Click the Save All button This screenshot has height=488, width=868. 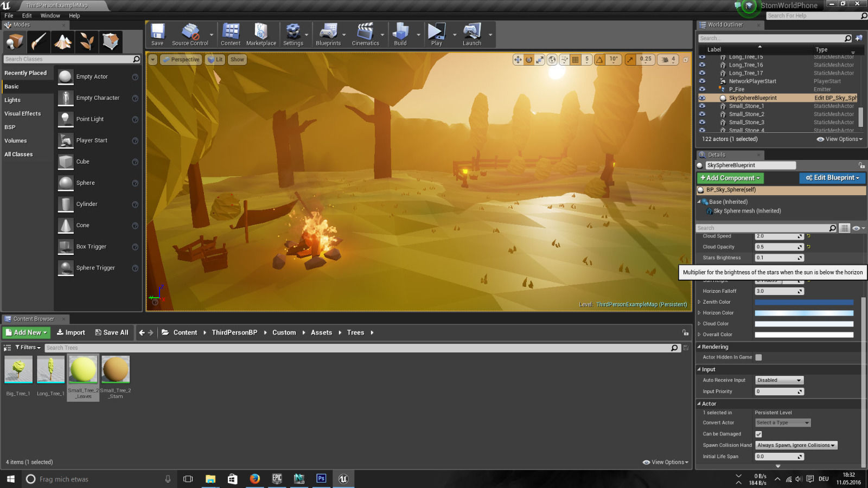[x=112, y=333]
